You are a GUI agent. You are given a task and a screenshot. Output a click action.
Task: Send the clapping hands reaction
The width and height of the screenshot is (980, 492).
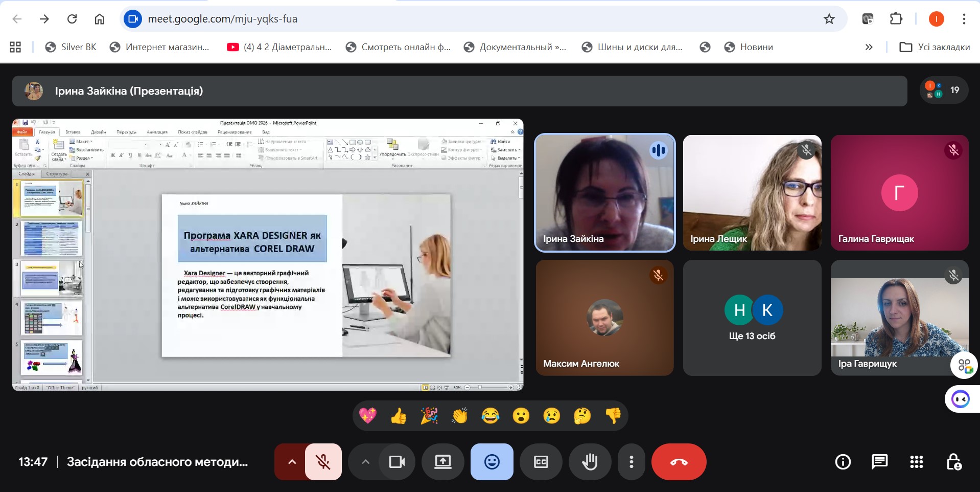(x=460, y=416)
